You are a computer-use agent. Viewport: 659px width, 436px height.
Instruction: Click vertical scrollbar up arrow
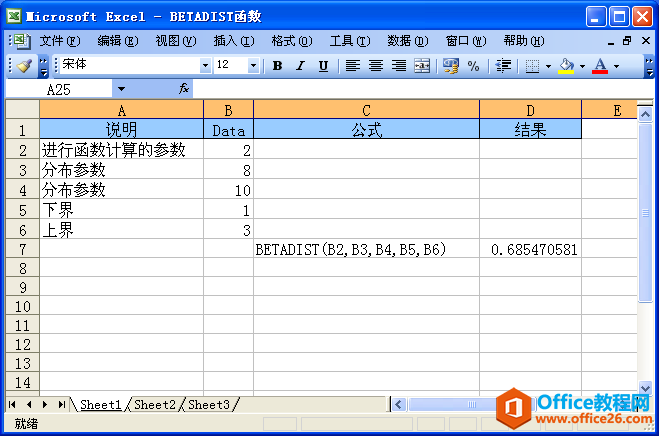coord(645,114)
